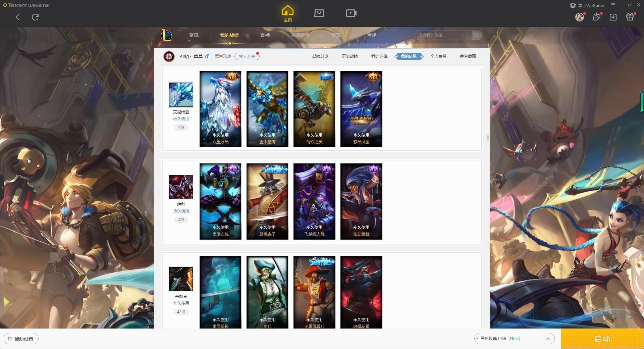This screenshot has width=644, height=349.
Task: Open the 个人荣誉 sub-tab
Action: tap(438, 56)
